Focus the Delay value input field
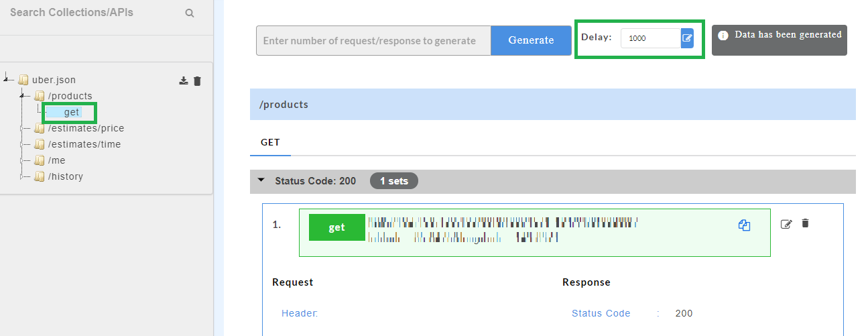The image size is (868, 336). (649, 38)
